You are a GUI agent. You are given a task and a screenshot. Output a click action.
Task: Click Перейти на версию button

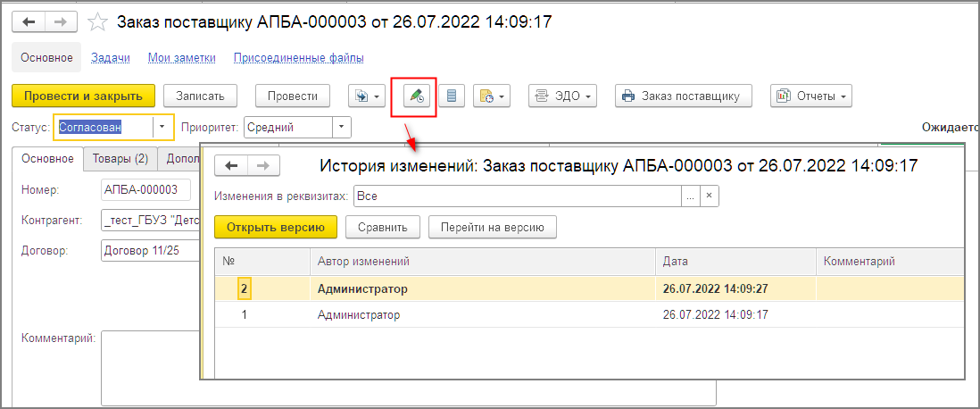(493, 227)
